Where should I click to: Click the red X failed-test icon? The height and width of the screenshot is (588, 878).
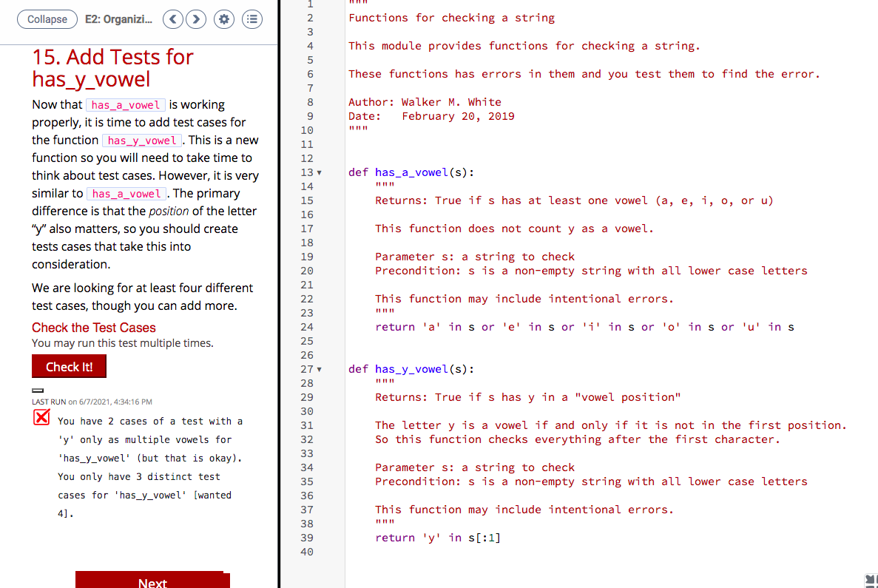click(42, 417)
